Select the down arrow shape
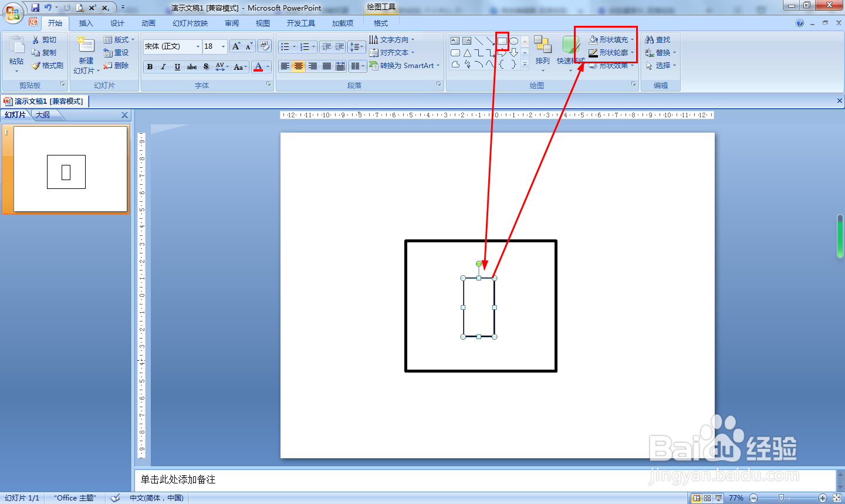The image size is (845, 504). pos(514,53)
